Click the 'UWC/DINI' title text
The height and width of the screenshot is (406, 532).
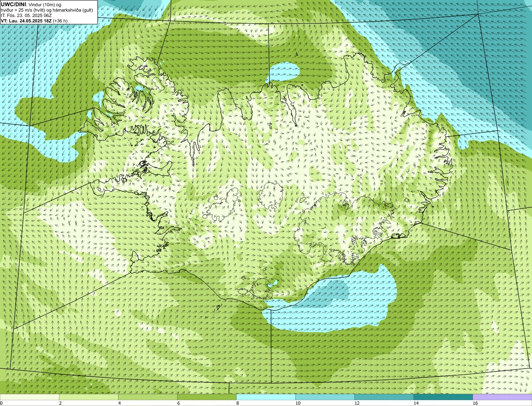[14, 4]
